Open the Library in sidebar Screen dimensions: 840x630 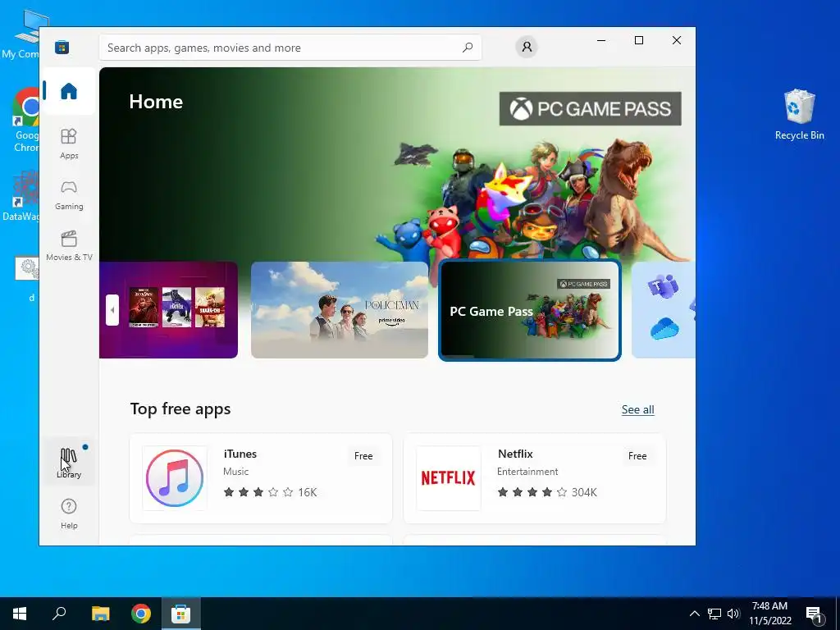[x=69, y=463]
